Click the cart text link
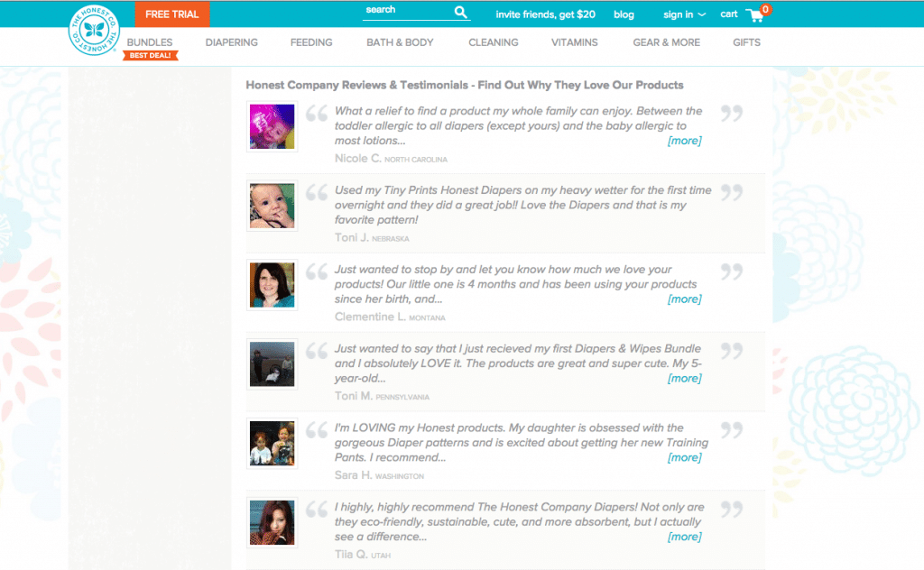924x570 pixels. click(x=729, y=14)
